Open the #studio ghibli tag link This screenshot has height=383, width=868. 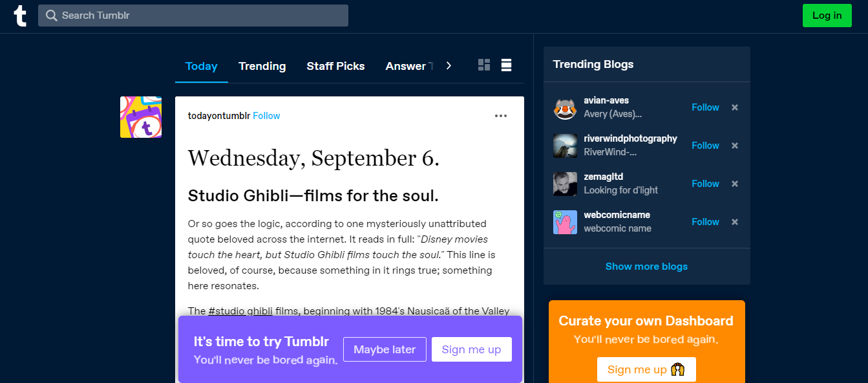click(240, 311)
